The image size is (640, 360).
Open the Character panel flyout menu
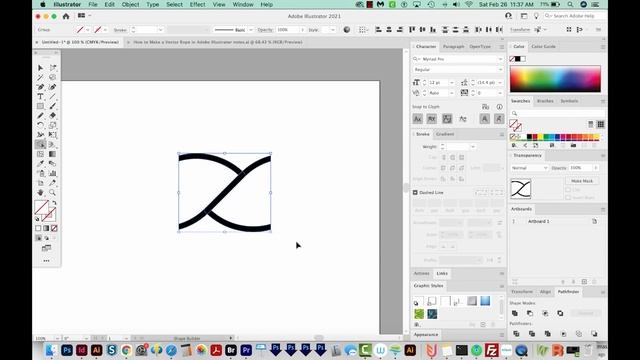click(502, 47)
